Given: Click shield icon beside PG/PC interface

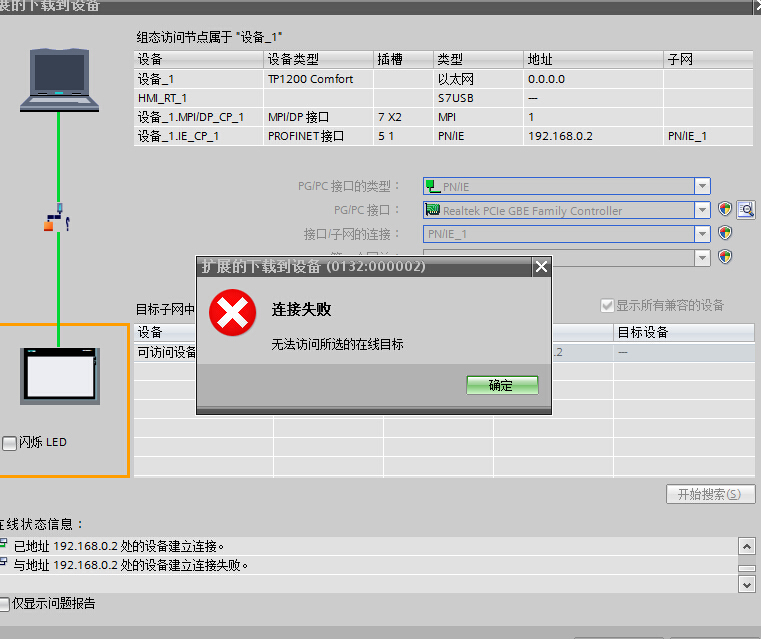Looking at the screenshot, I should [725, 209].
